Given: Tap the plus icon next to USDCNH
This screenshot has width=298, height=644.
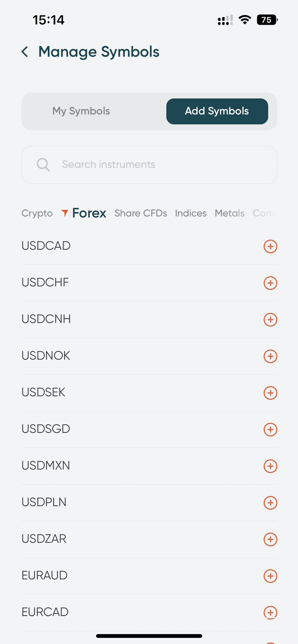Looking at the screenshot, I should [x=270, y=319].
